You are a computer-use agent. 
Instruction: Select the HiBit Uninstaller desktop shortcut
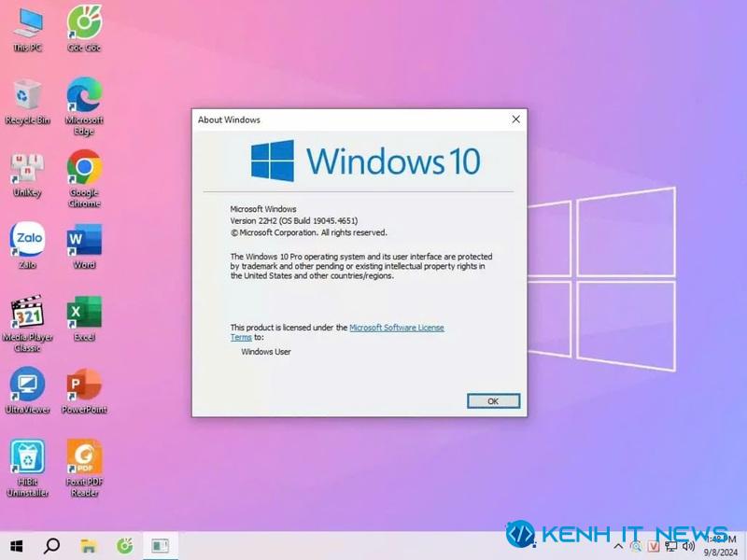point(27,469)
